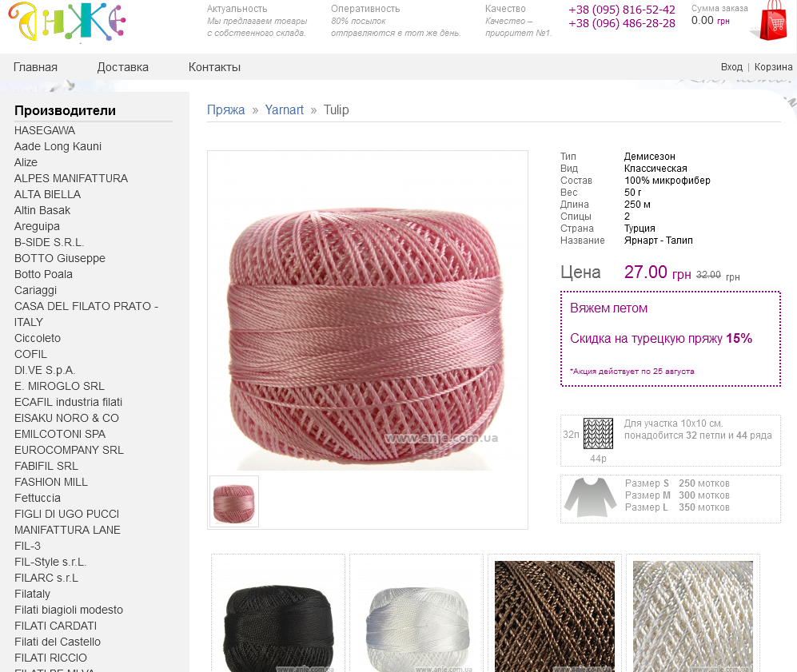Follow the Пряжа breadcrumb link

pos(225,109)
